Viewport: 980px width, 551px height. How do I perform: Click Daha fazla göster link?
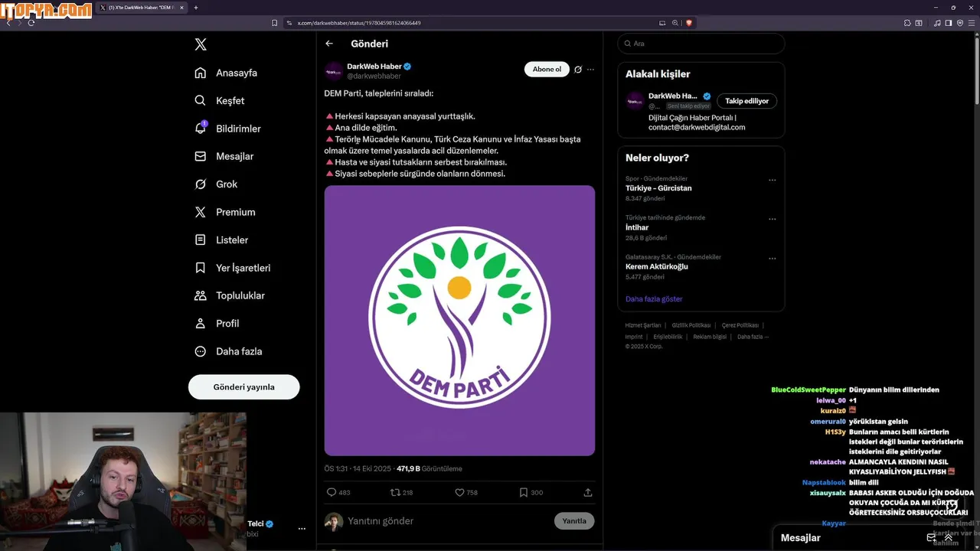[x=654, y=299]
